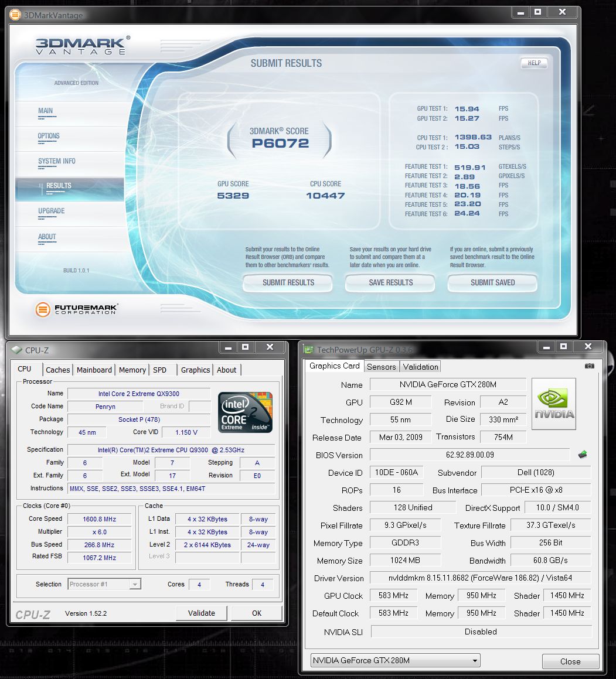Click the CPU name Intel Core 2 Extreme QX9300
The width and height of the screenshot is (616, 679).
point(139,394)
